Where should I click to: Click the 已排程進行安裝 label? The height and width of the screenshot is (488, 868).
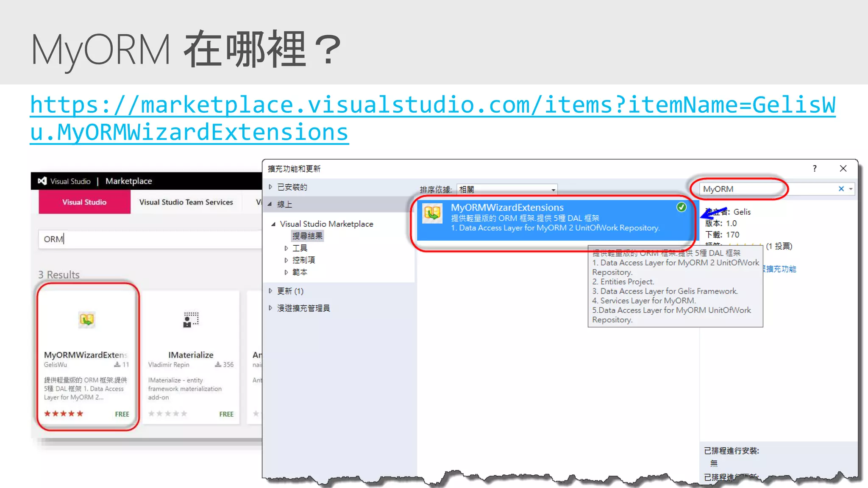pyautogui.click(x=732, y=451)
